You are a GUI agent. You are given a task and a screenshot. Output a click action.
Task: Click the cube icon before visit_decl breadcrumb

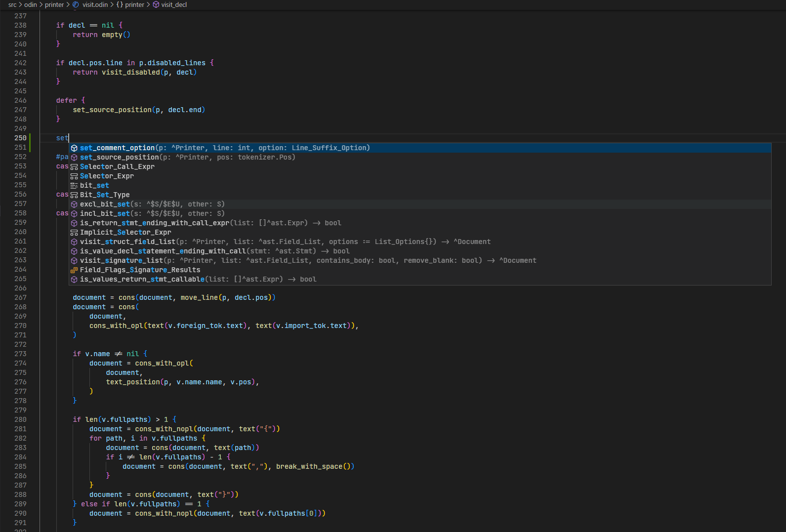[x=156, y=5]
